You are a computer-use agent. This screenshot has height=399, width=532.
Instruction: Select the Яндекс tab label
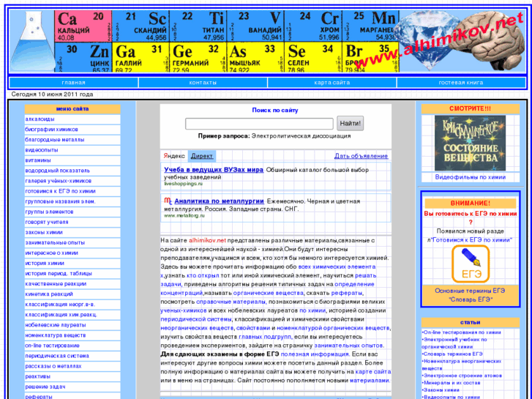tap(174, 156)
